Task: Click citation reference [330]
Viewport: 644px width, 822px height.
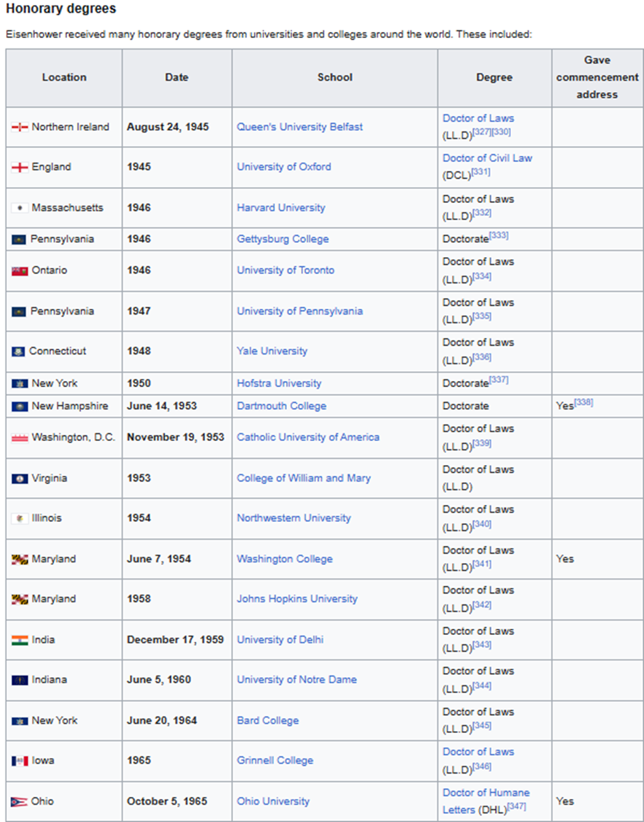Action: click(501, 133)
